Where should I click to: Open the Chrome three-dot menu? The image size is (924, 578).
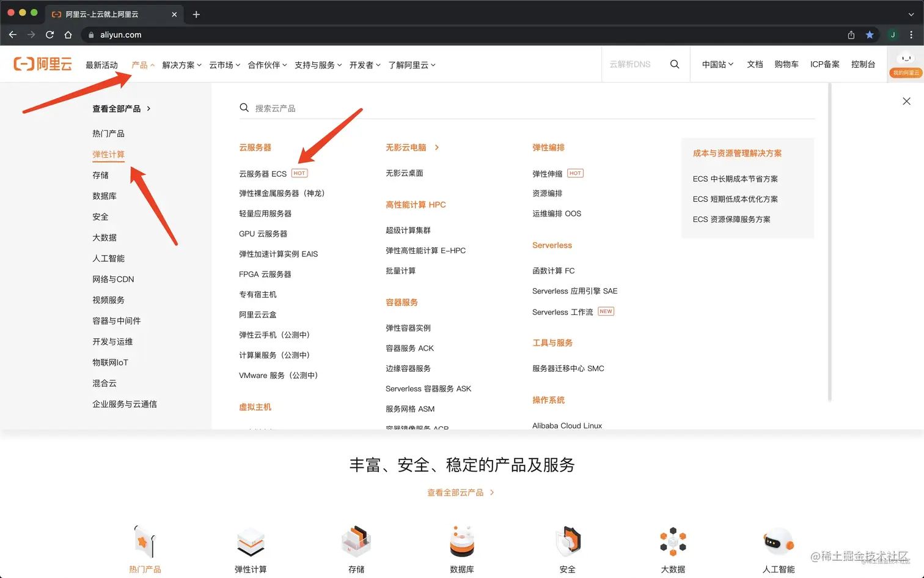point(911,35)
